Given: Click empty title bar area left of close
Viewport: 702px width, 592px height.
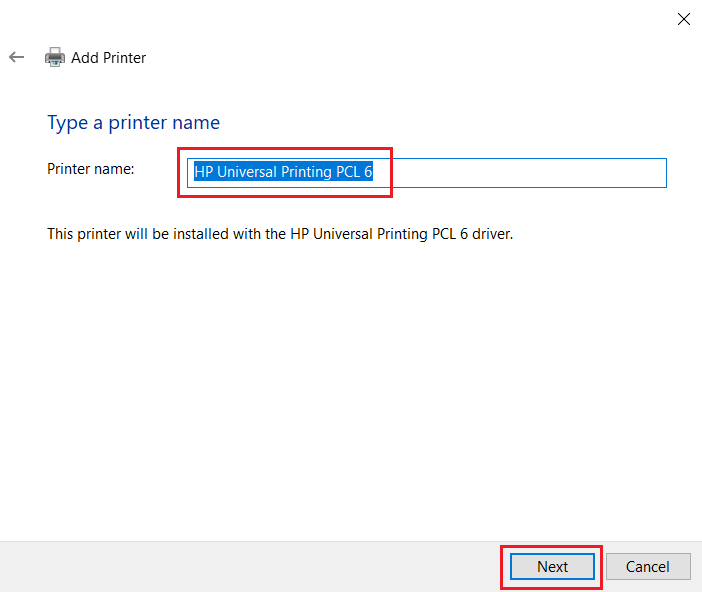Looking at the screenshot, I should [x=400, y=18].
